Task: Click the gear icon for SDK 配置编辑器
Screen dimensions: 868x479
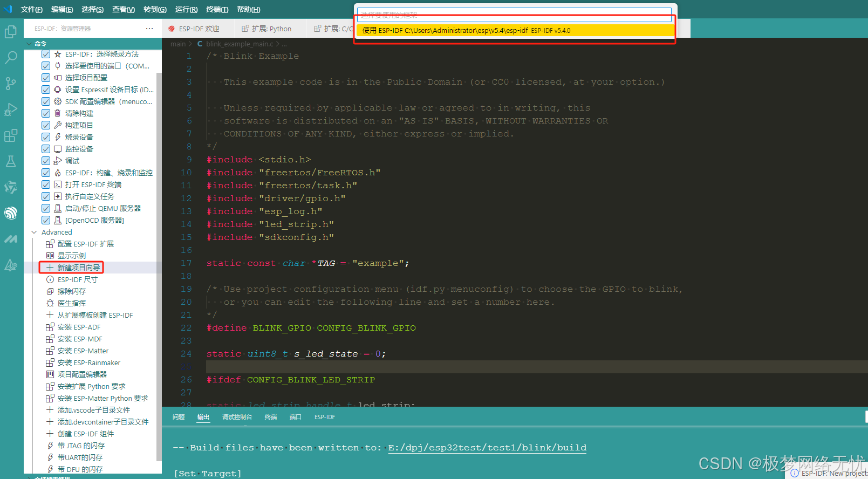Action: [58, 101]
